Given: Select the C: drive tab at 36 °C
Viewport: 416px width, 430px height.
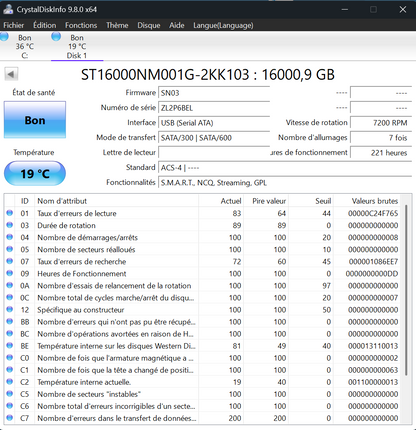Looking at the screenshot, I should pos(25,46).
